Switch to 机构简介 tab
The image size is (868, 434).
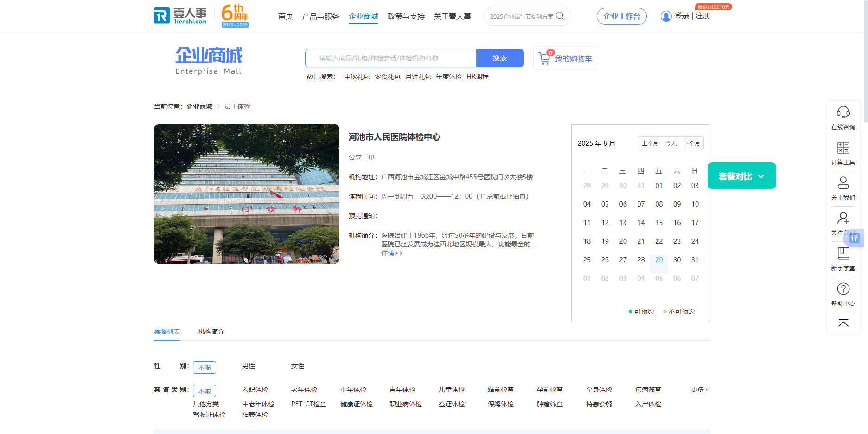click(211, 331)
